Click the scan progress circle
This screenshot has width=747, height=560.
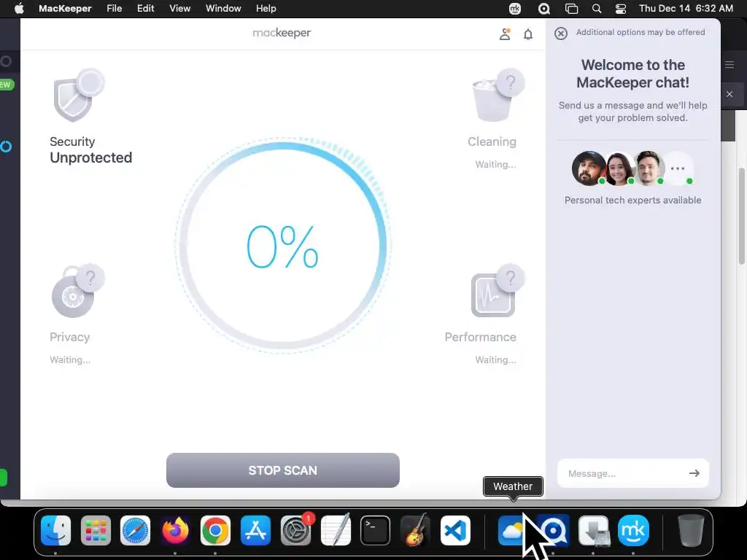283,245
